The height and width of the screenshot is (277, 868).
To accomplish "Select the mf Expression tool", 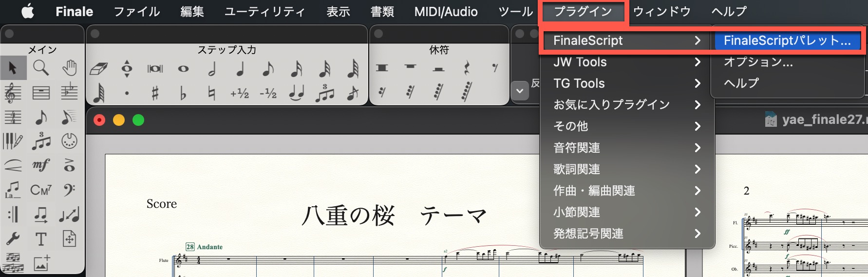I will pyautogui.click(x=41, y=166).
